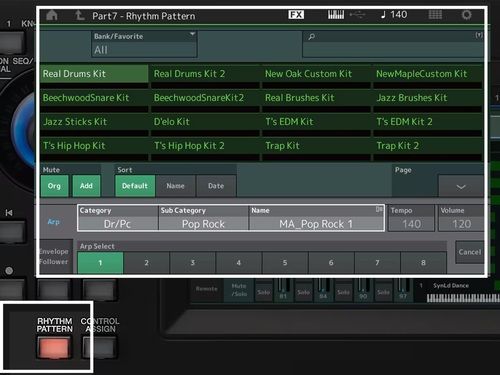Select T's EDM Kit 2
Image resolution: width=500 pixels, height=375 pixels.
click(x=428, y=122)
